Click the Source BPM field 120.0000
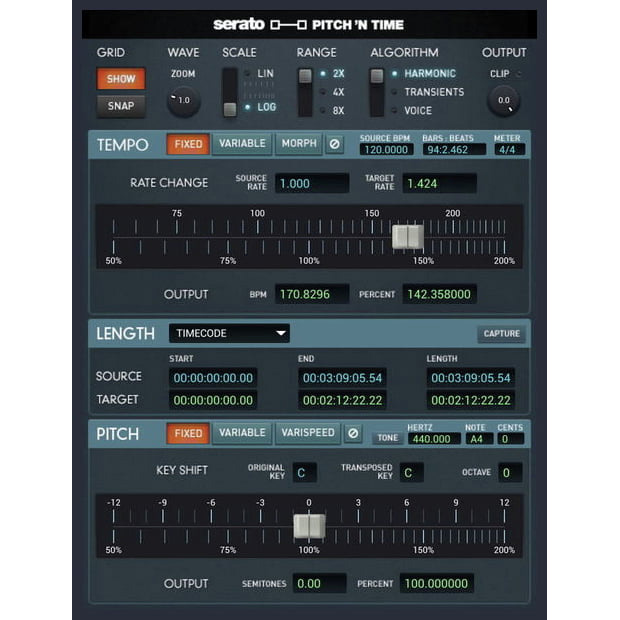620x620 pixels. pos(386,149)
